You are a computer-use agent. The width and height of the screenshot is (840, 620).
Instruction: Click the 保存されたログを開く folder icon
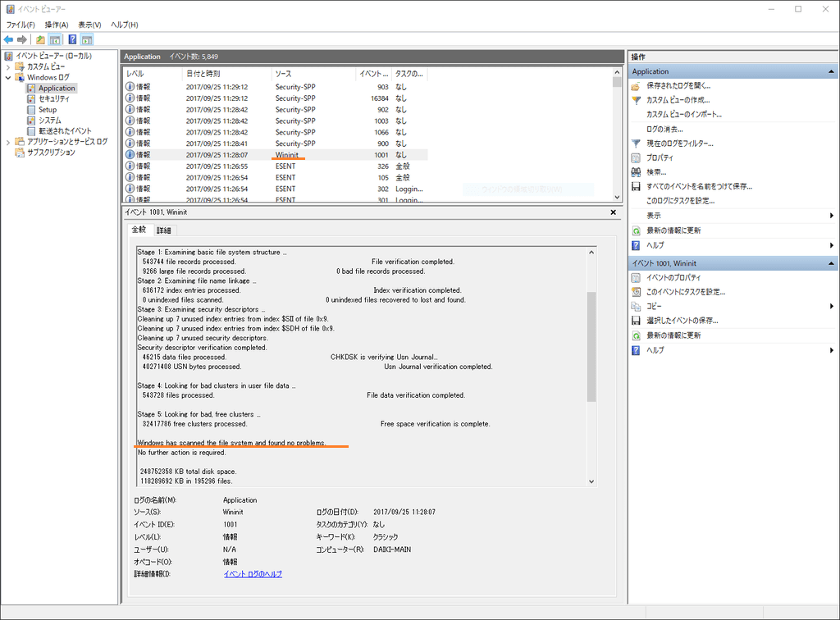pos(636,85)
